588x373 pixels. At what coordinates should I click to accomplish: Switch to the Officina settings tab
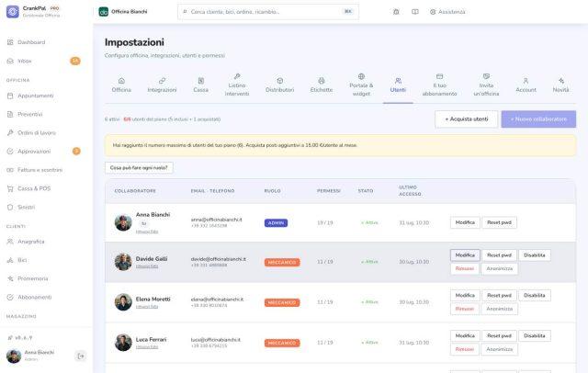(x=121, y=85)
